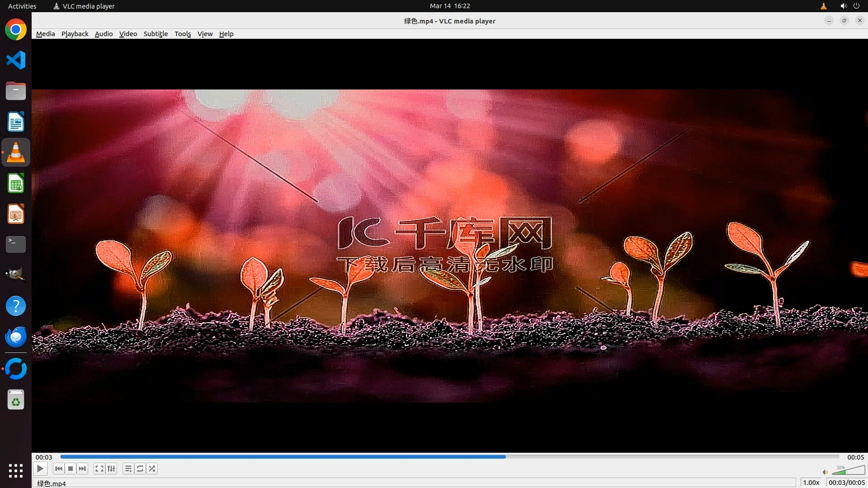Expand the Subtitle menu
Viewport: 868px width, 488px height.
pos(156,34)
